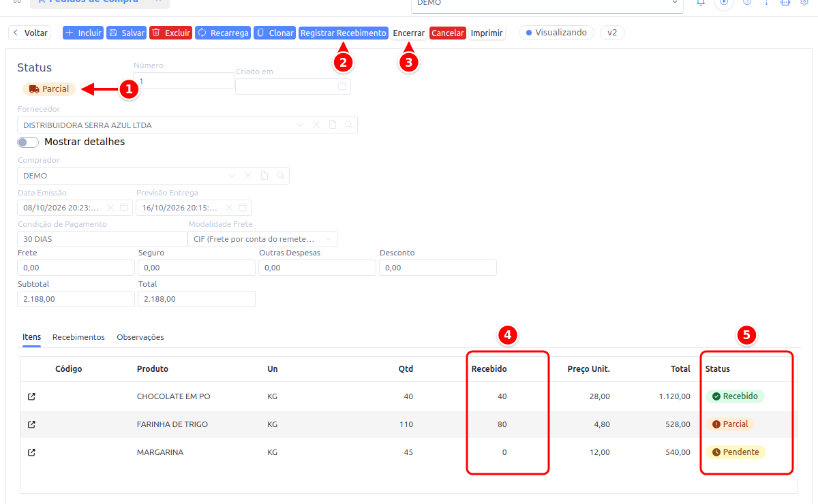Switch to the Recebimentos tab
Screen dimensions: 818x504
coord(78,337)
